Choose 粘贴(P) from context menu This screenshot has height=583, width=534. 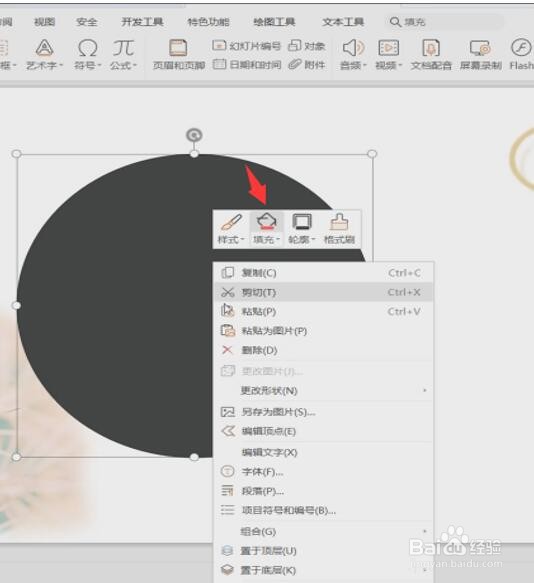(324, 311)
